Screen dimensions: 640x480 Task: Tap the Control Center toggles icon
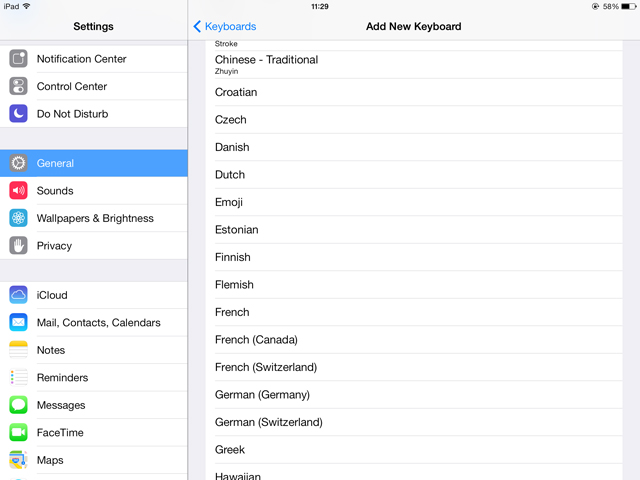(18, 86)
